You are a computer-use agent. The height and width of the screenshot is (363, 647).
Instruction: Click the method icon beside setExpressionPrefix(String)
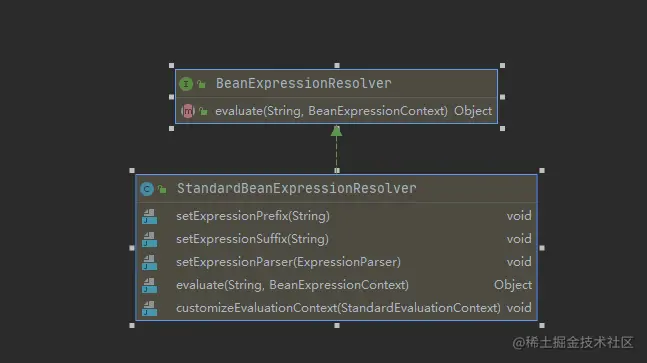(149, 216)
